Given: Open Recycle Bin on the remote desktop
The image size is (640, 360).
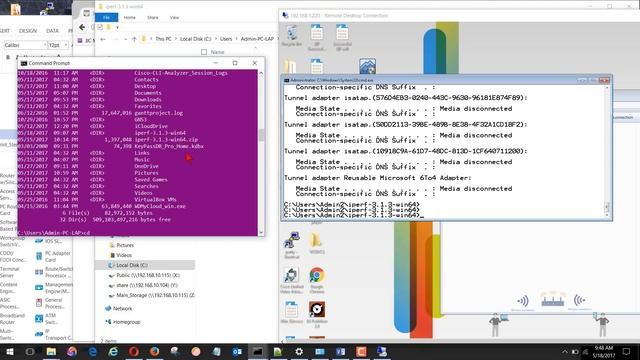Looking at the screenshot, I should click(291, 35).
